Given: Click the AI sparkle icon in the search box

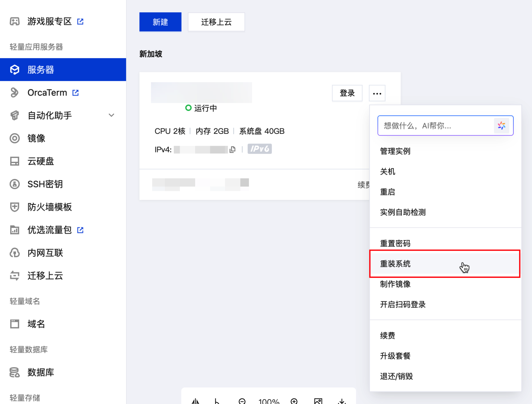Looking at the screenshot, I should point(501,126).
